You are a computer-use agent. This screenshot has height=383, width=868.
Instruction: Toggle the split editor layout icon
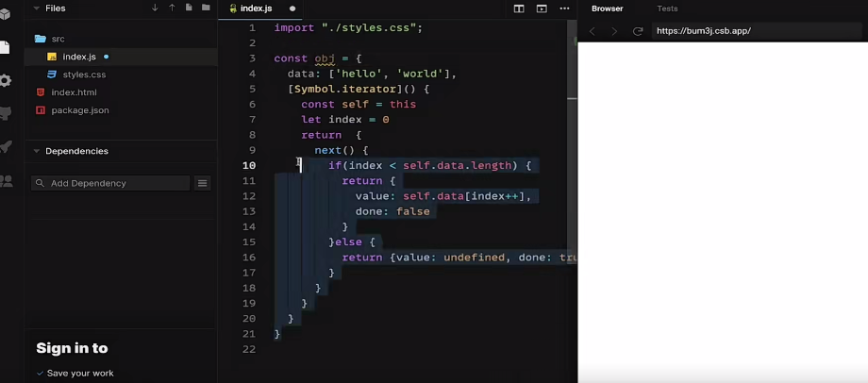(519, 8)
